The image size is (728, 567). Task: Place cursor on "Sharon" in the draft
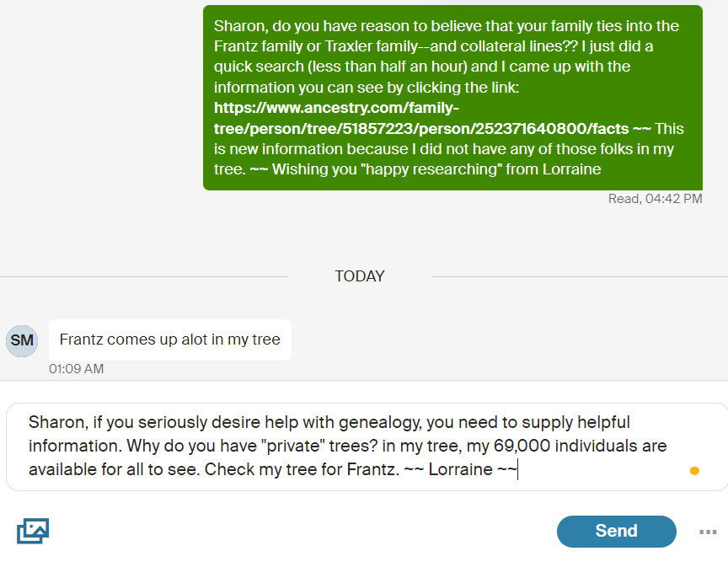coord(53,423)
